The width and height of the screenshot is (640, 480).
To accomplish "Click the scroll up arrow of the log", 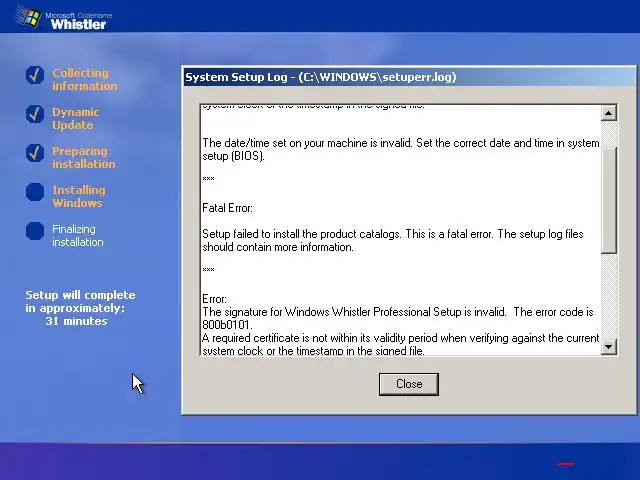I will (609, 113).
